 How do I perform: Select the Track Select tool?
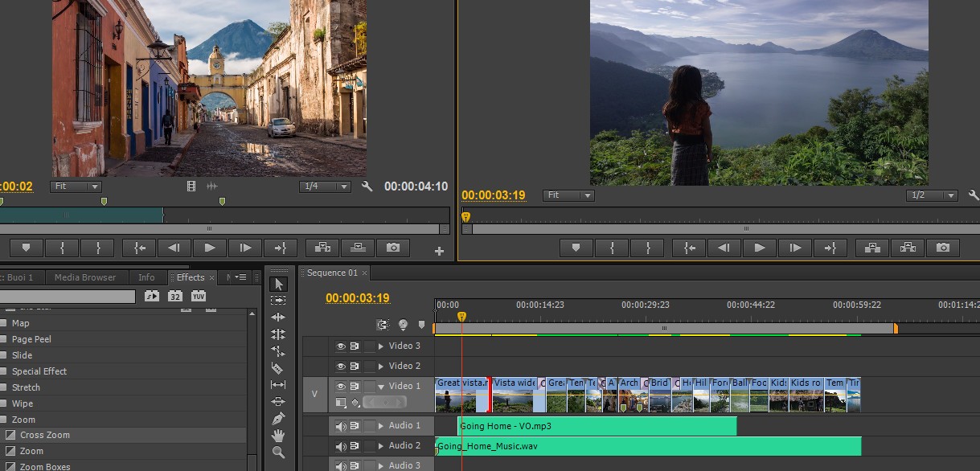click(278, 301)
